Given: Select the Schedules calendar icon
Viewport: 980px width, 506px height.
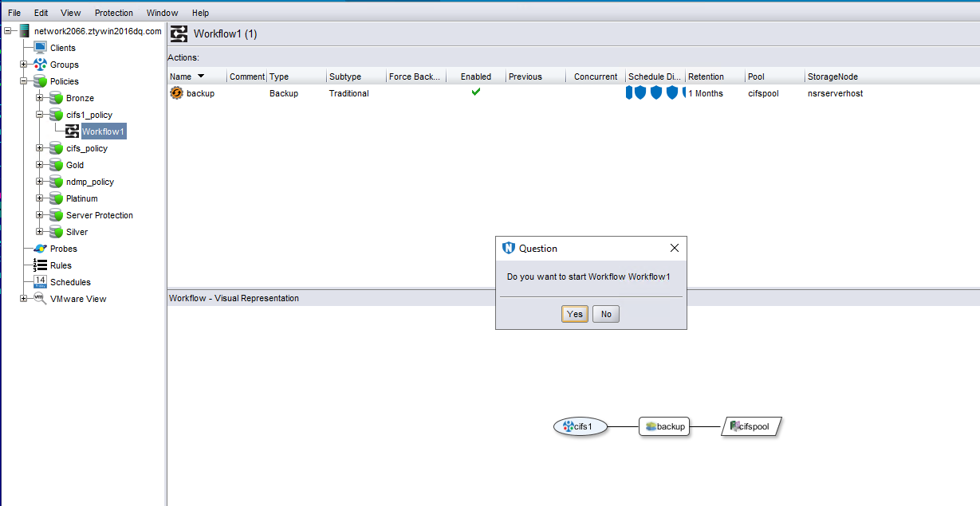Looking at the screenshot, I should 40,282.
